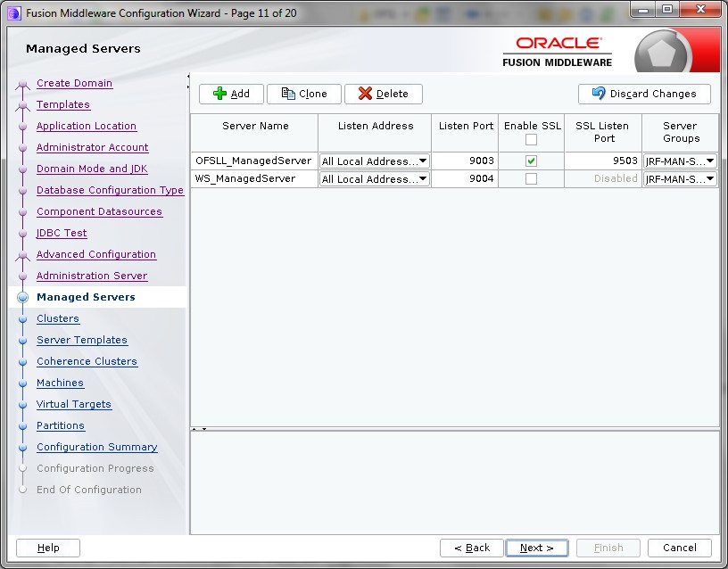Jump to Machines step
Viewport: 728px width, 569px height.
[60, 383]
